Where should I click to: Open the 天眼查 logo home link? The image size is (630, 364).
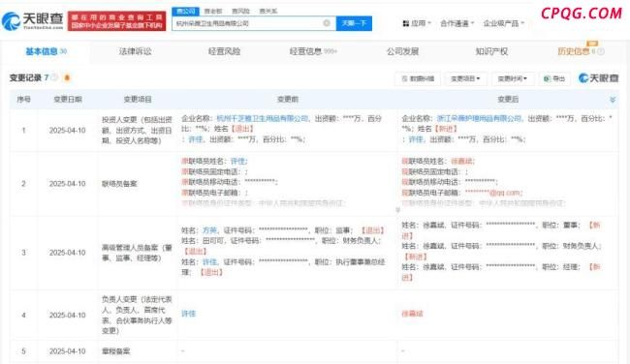pyautogui.click(x=33, y=21)
